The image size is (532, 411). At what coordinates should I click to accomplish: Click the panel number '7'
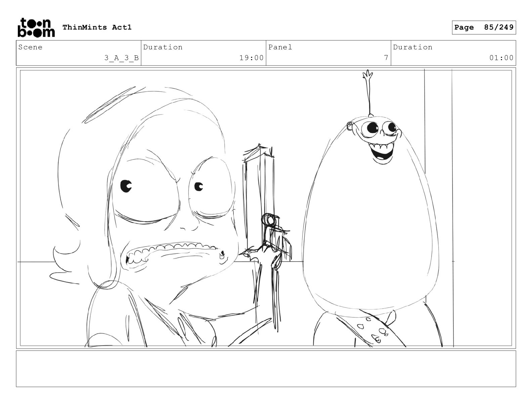point(386,57)
